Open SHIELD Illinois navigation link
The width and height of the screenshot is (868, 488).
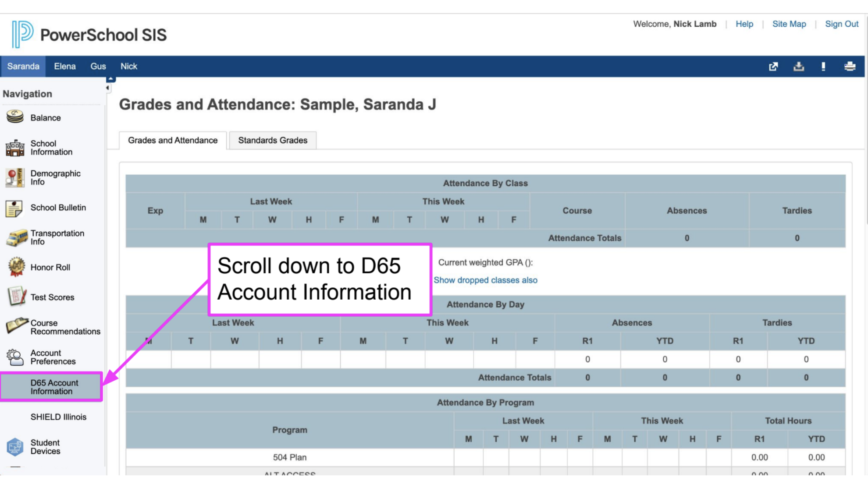pos(58,417)
